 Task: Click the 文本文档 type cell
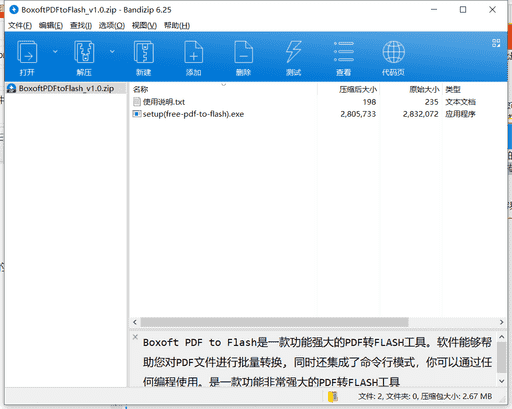tap(460, 102)
